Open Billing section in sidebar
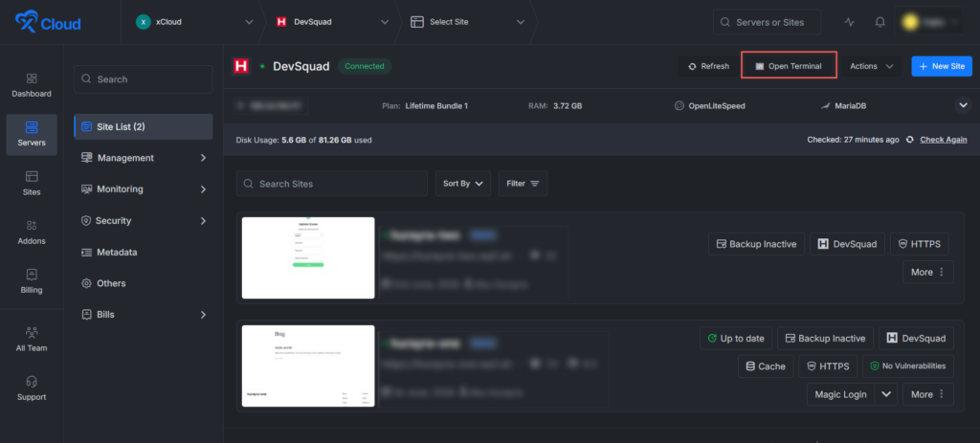980x443 pixels. 32,281
